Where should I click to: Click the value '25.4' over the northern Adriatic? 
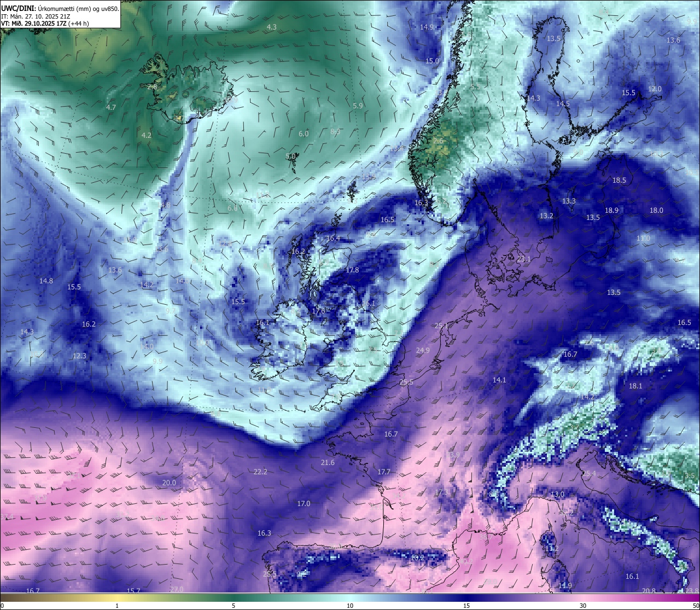tap(588, 474)
